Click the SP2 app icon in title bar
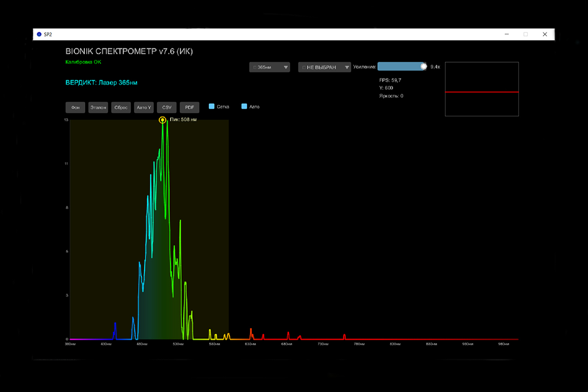 (x=39, y=34)
